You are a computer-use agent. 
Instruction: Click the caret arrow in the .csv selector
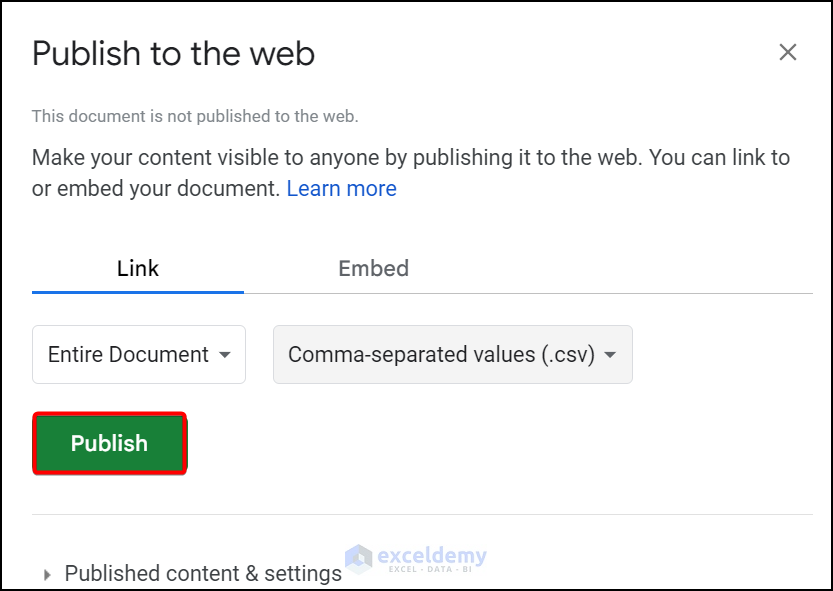click(x=610, y=355)
